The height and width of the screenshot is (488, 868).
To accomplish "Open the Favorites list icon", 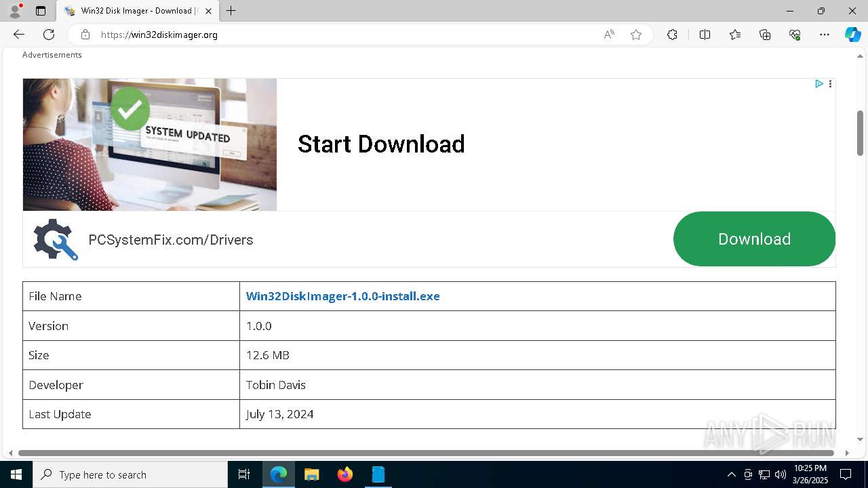I will pyautogui.click(x=735, y=35).
